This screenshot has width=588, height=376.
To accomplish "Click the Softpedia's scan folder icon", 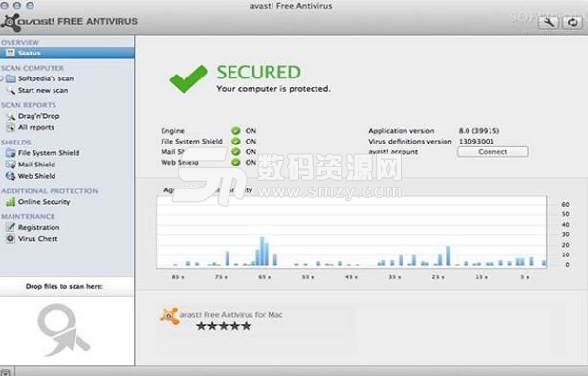I will pos(11,78).
